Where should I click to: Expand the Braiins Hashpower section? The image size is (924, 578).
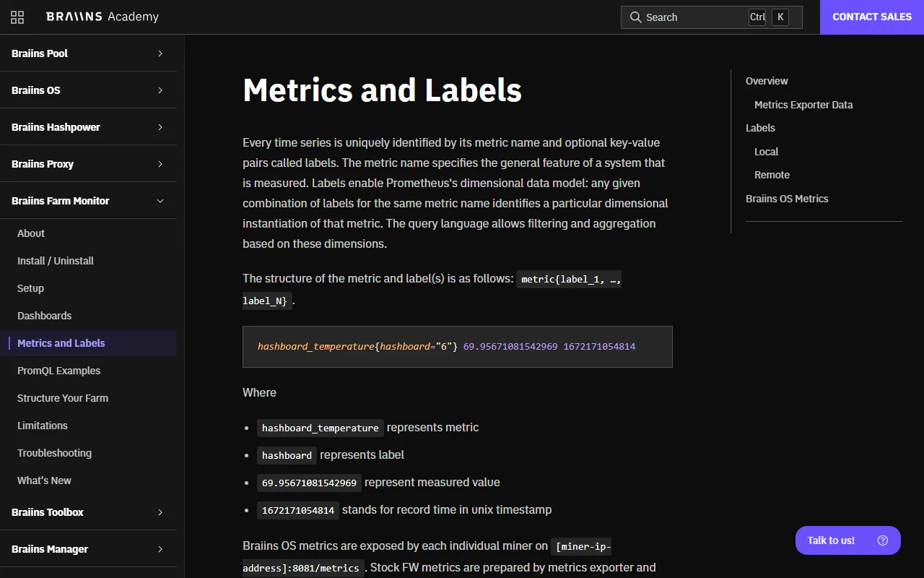88,127
